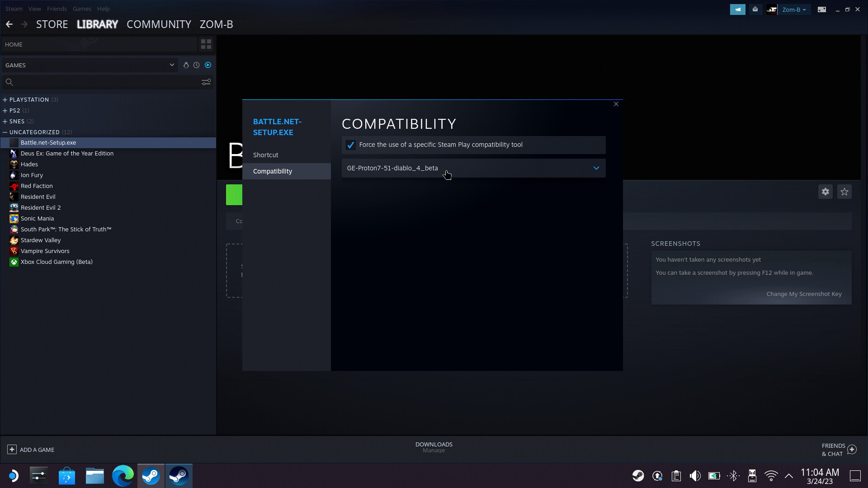The width and height of the screenshot is (868, 488).
Task: Open the GAMES filter dropdown
Action: 90,65
